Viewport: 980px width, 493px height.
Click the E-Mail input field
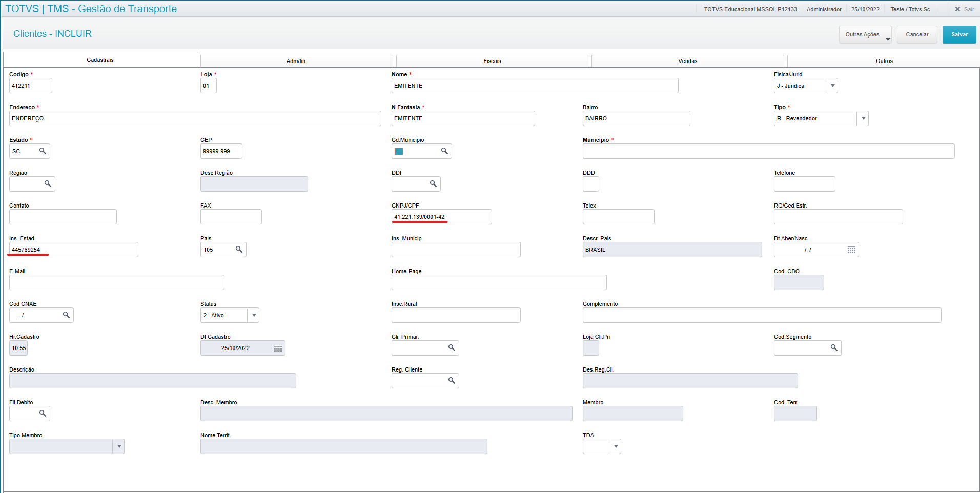[117, 282]
